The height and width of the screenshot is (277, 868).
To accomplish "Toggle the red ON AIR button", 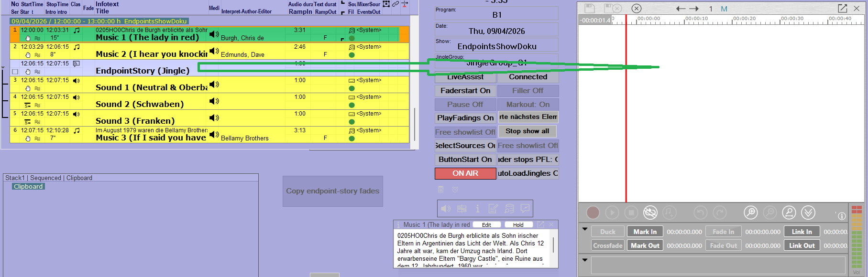I will pyautogui.click(x=465, y=173).
